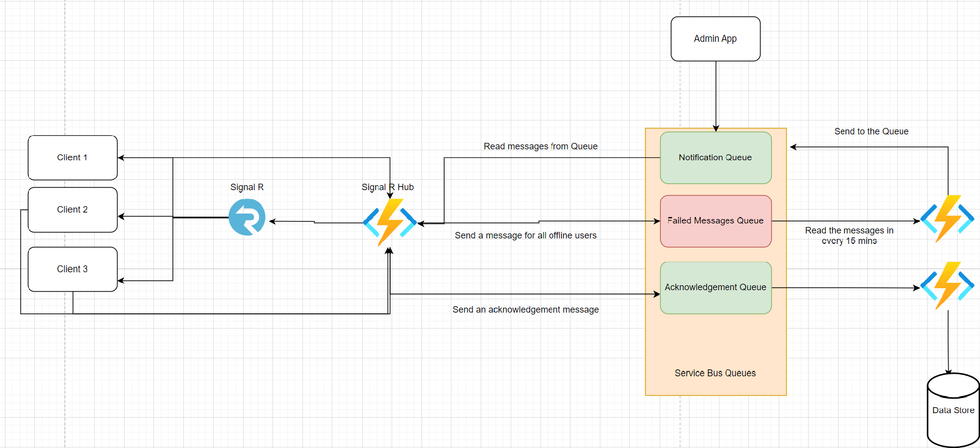Click the 'Signal R Hub' text label
The width and height of the screenshot is (980, 448).
388,187
